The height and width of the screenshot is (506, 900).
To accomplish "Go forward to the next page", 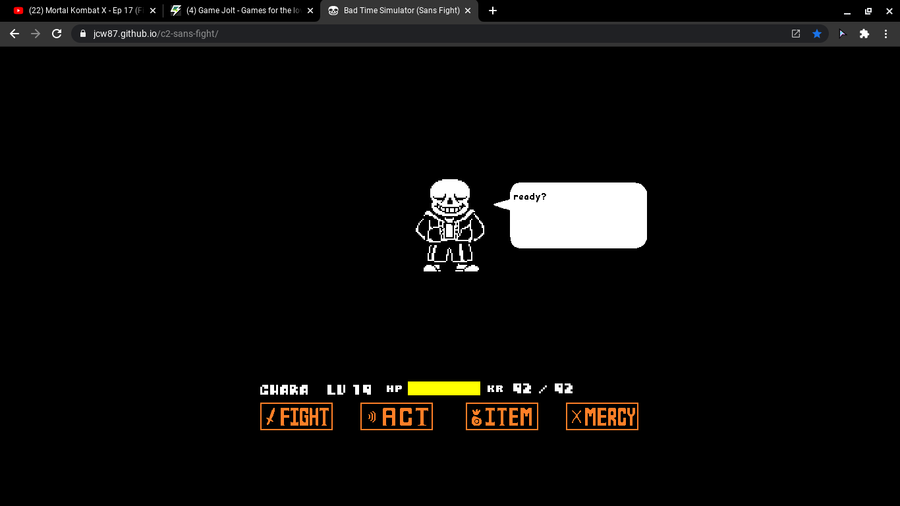I will pyautogui.click(x=36, y=34).
